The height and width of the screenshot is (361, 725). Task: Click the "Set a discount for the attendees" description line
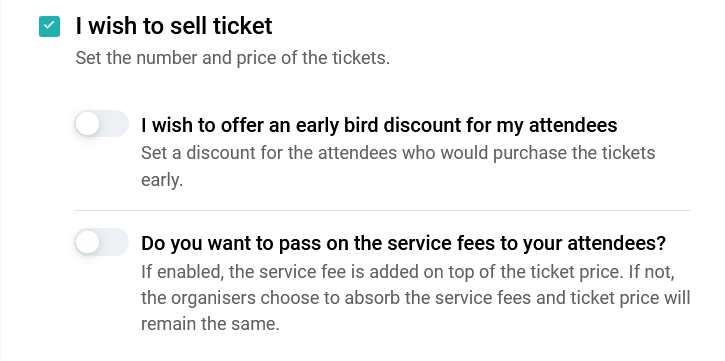[x=398, y=153]
